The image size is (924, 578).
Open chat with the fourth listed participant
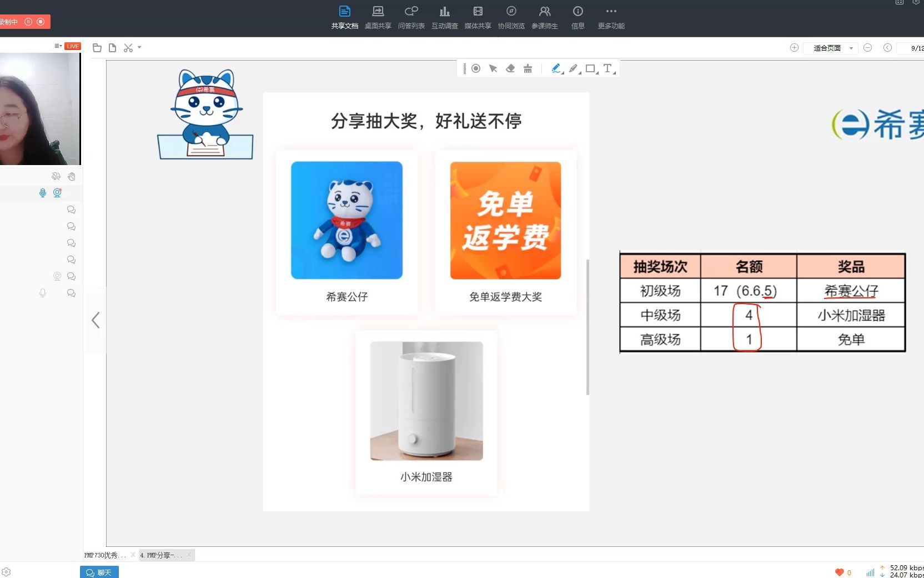tap(71, 260)
